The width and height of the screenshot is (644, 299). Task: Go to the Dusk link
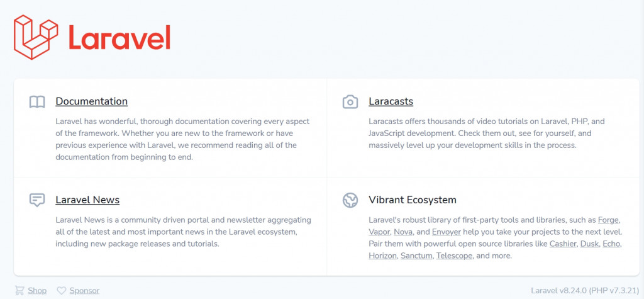589,244
